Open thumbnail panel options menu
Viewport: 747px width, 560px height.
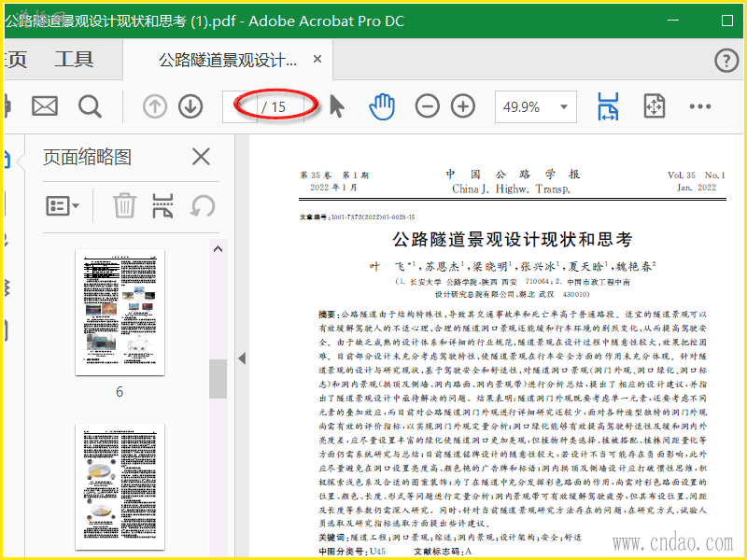pos(63,206)
